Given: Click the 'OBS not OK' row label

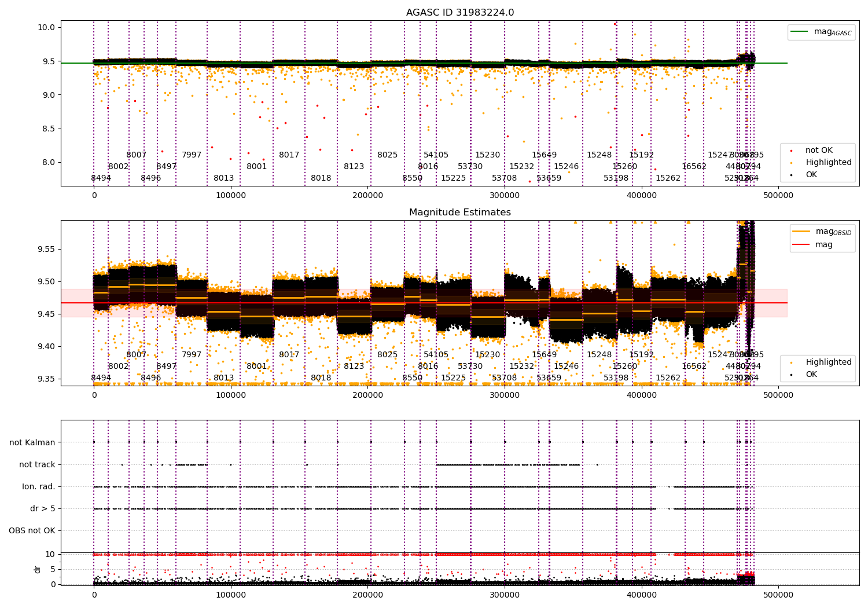Looking at the screenshot, I should point(32,530).
